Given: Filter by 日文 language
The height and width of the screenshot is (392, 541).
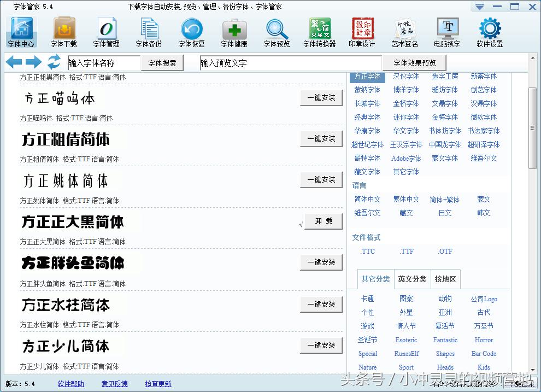Looking at the screenshot, I should [445, 213].
